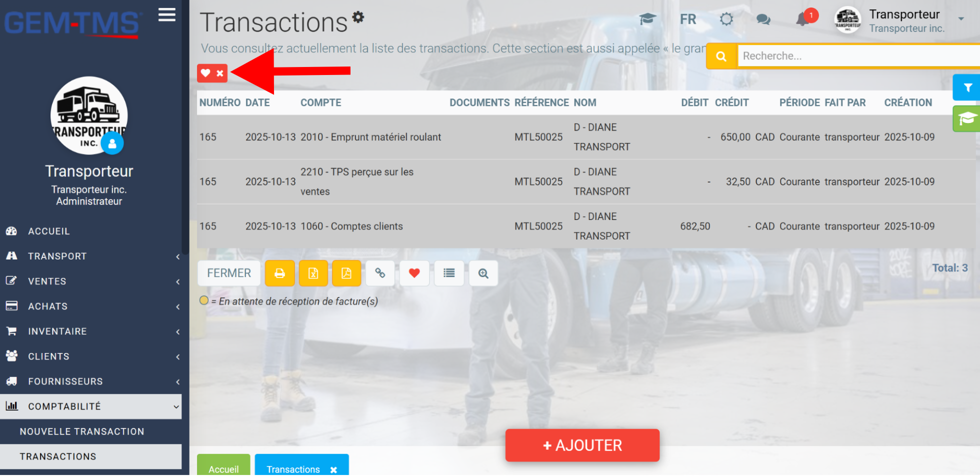Toggle the hamburger sidebar menu
This screenshot has height=476, width=980.
(167, 15)
